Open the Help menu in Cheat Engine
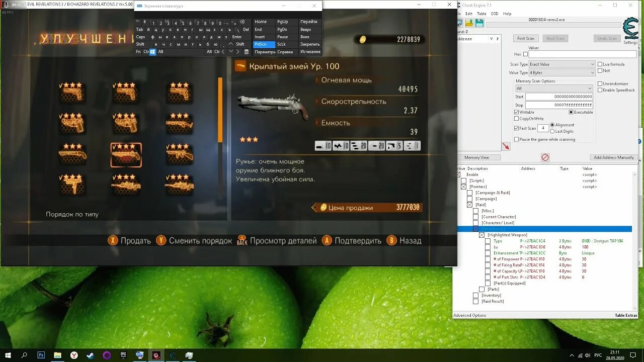Screen dimensions: 644x362 [507, 14]
